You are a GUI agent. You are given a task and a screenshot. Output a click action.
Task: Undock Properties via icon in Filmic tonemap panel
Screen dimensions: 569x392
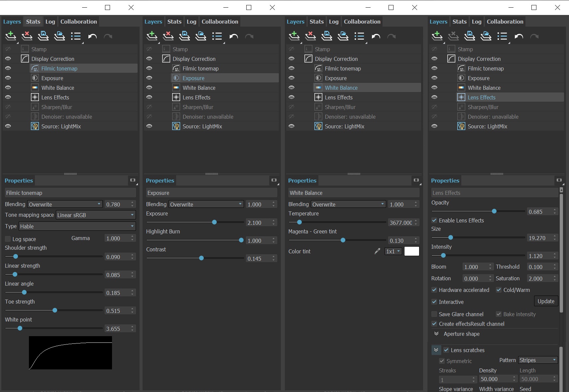(x=133, y=180)
